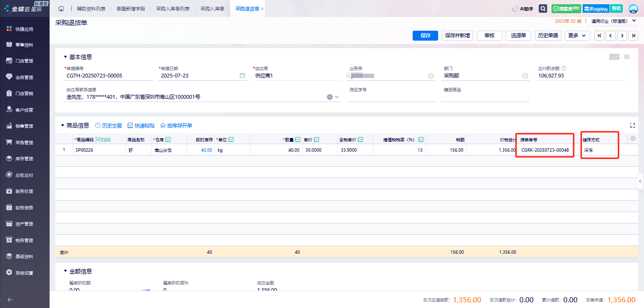
Task: Click the 扫码 scan icon in 商品编码 column
Action: click(x=103, y=139)
